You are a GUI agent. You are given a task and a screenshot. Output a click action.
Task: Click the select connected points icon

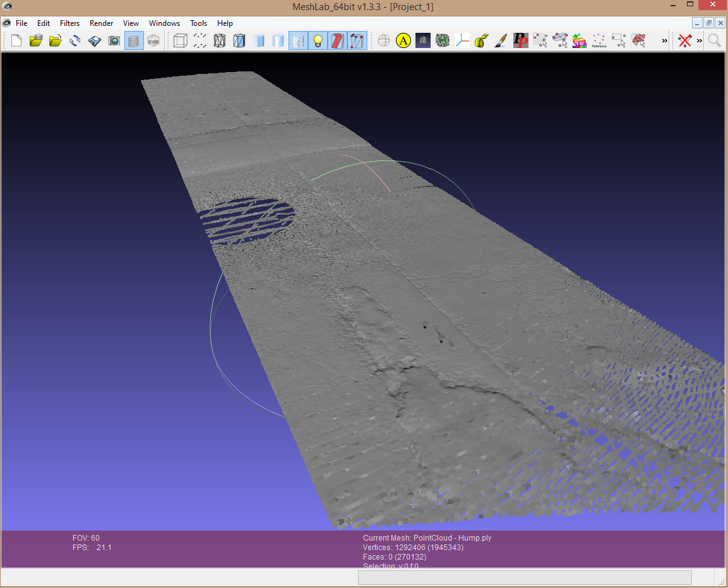click(x=540, y=41)
